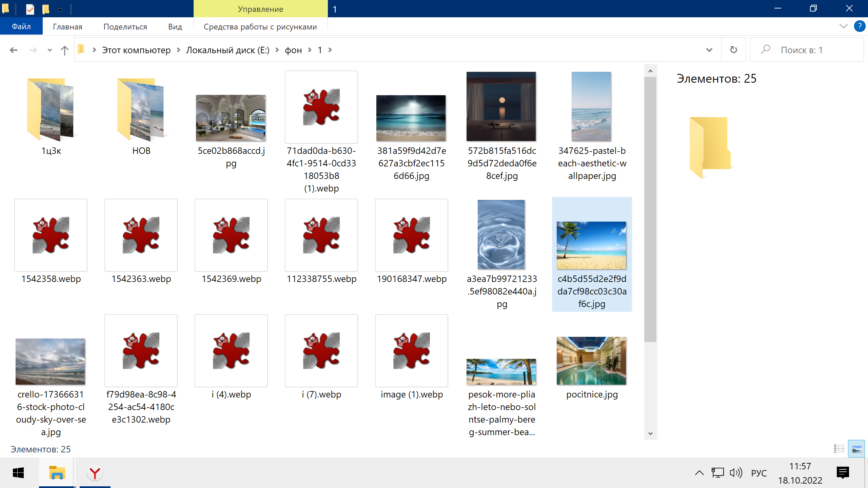Switch to Large icons view layout
Viewport: 868px width, 488px height.
pos(856,449)
